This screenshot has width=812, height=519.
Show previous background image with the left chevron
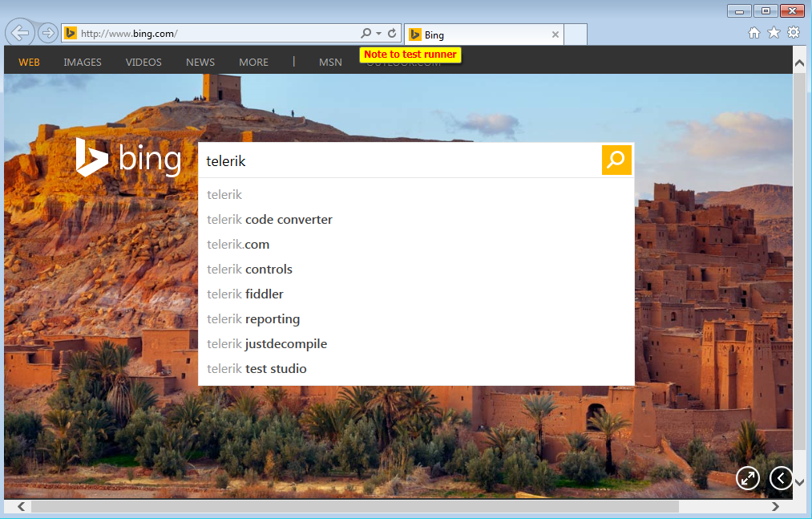point(781,478)
